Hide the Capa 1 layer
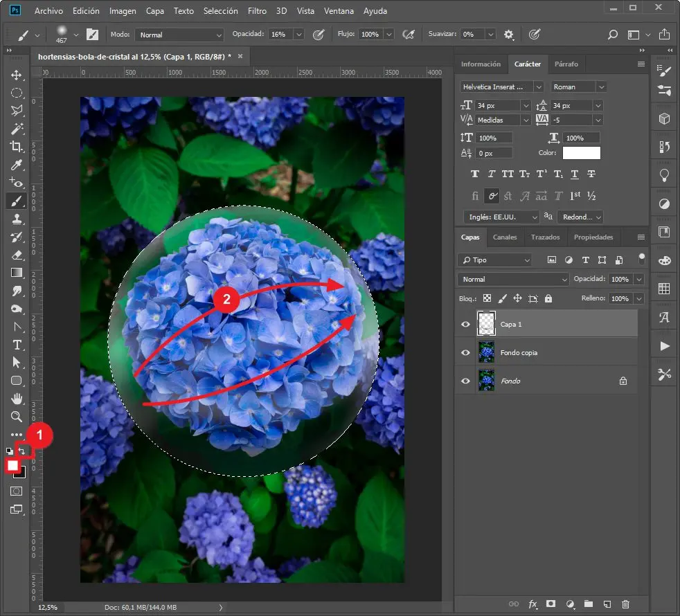Viewport: 680px width, 616px height. click(465, 324)
